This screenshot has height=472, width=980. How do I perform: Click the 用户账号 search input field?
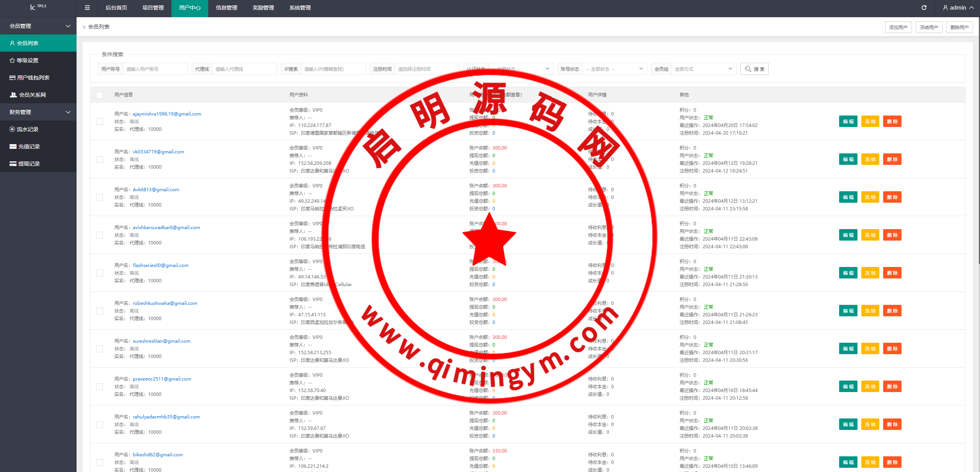click(155, 69)
